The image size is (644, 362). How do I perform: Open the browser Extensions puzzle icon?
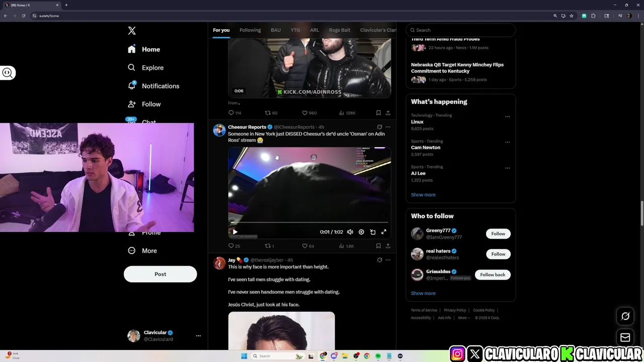coord(593,16)
